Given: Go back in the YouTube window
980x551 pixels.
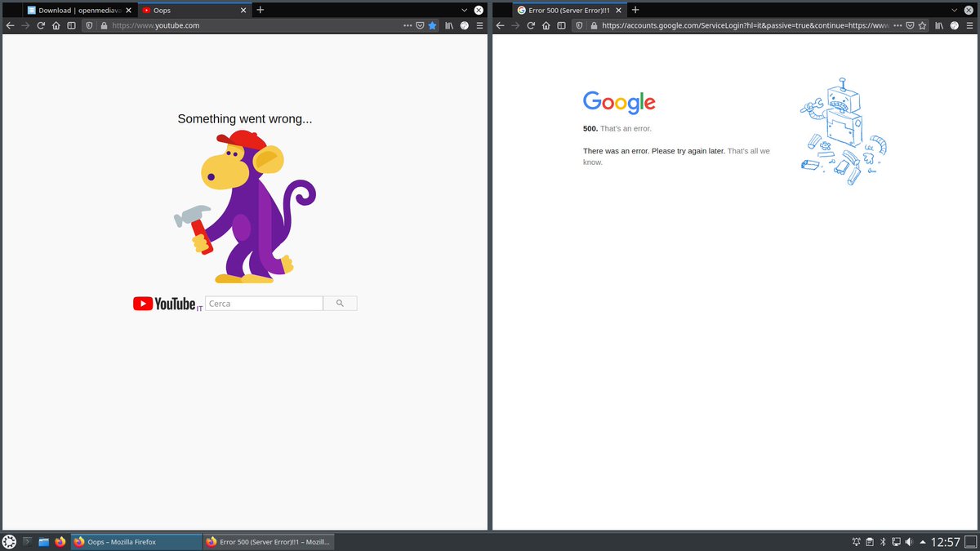Looking at the screenshot, I should [10, 25].
